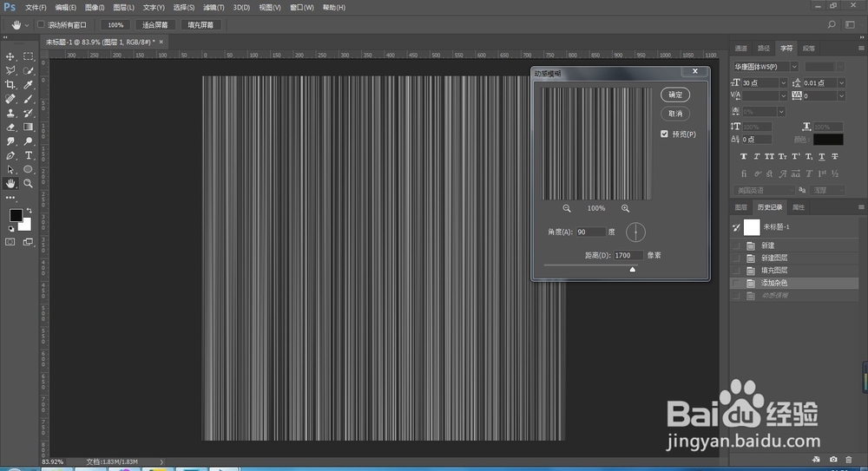Image resolution: width=868 pixels, height=471 pixels.
Task: Toggle Superscript style
Action: 795,157
